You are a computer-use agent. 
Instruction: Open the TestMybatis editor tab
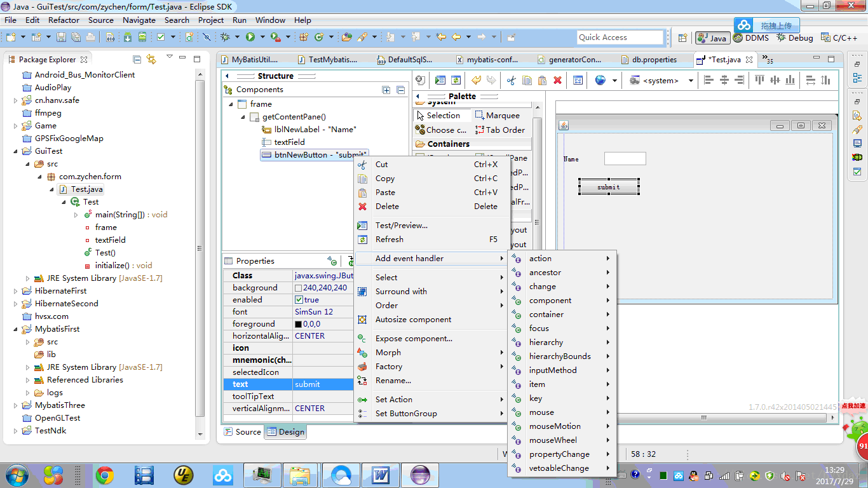pyautogui.click(x=327, y=60)
